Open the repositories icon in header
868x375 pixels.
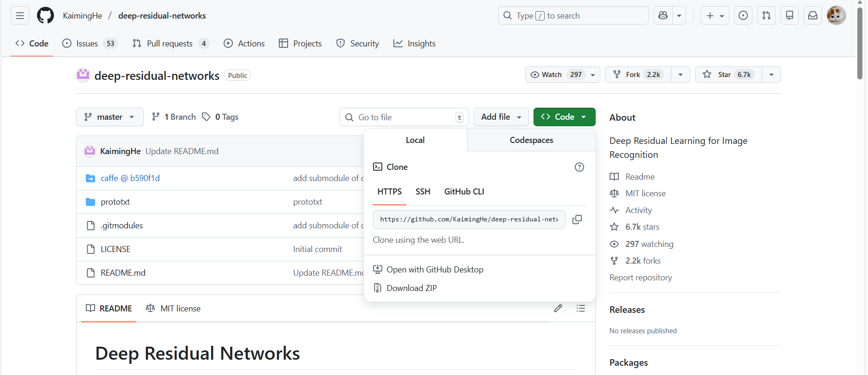click(x=790, y=16)
